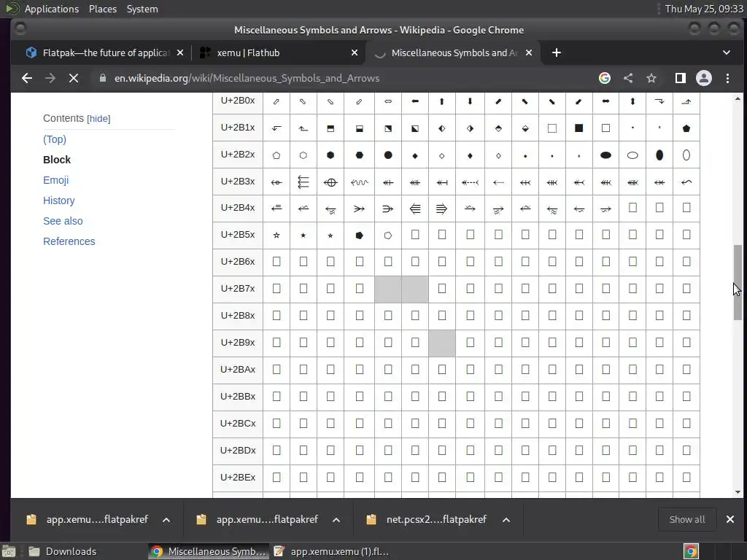Close the xemu Flathub tab

(x=355, y=52)
